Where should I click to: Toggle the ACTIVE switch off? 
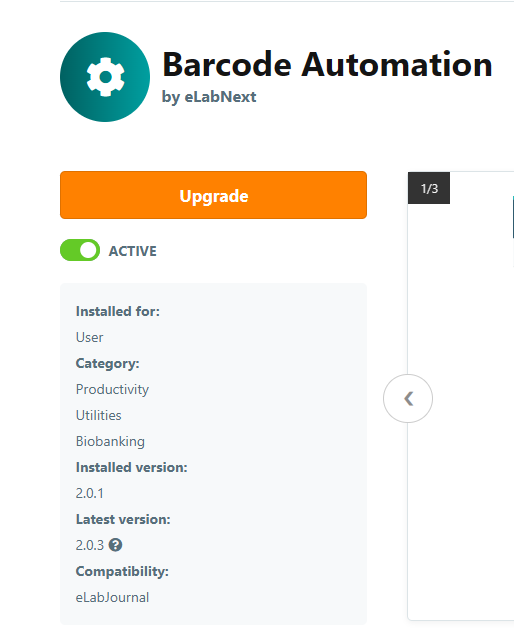[x=80, y=250]
